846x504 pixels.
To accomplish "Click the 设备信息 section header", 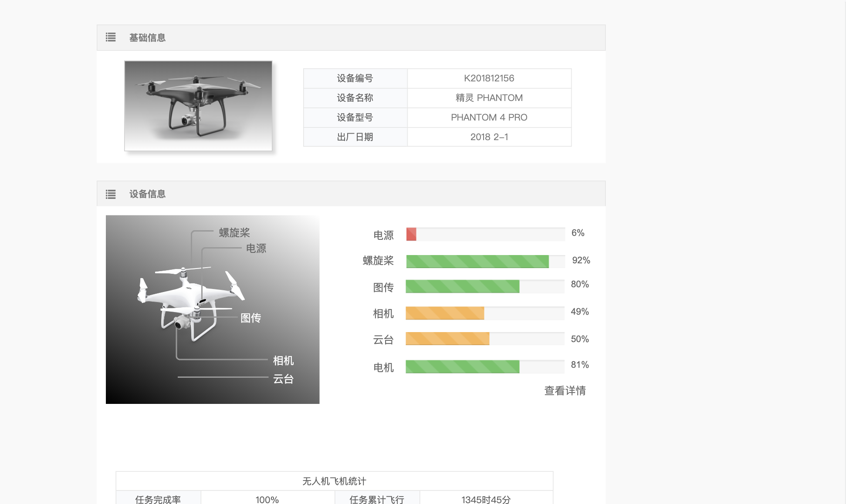I will tap(147, 194).
